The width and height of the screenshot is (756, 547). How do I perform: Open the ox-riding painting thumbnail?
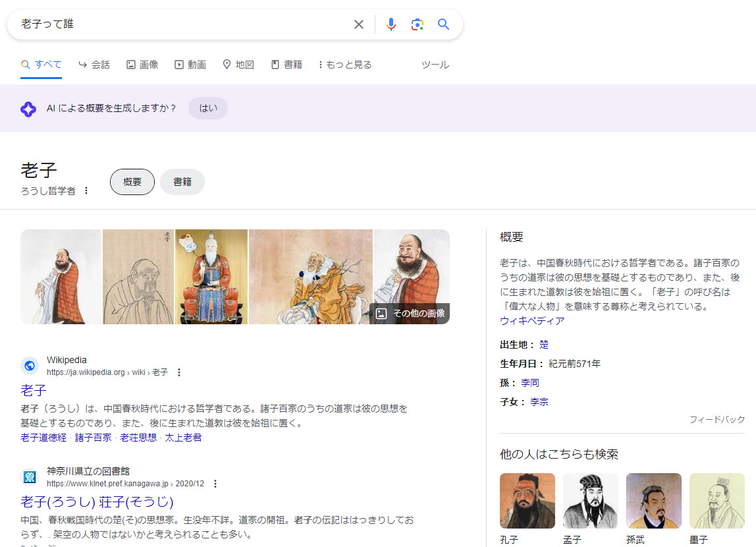[311, 276]
